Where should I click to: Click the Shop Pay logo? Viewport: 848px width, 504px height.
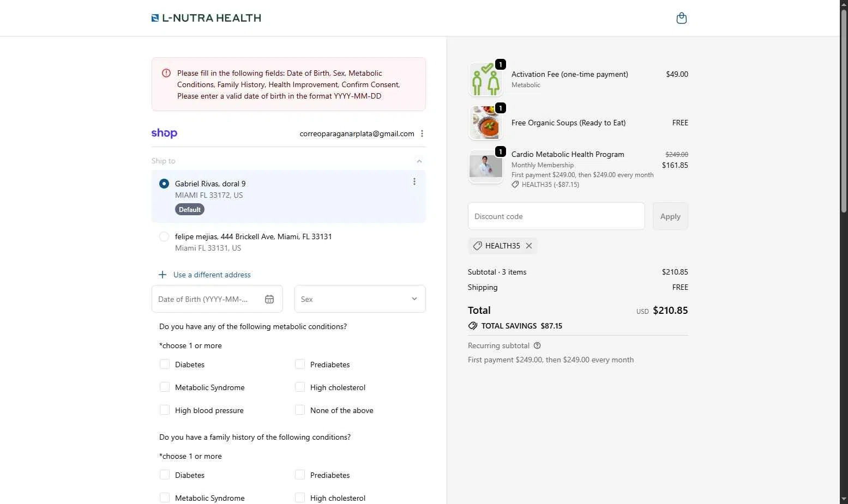pos(164,133)
